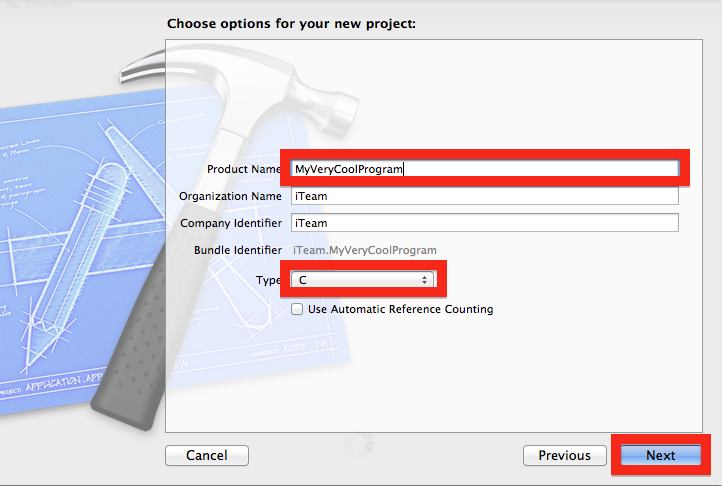Go back with the Previous button
Screen dimensions: 722x486
coord(565,455)
